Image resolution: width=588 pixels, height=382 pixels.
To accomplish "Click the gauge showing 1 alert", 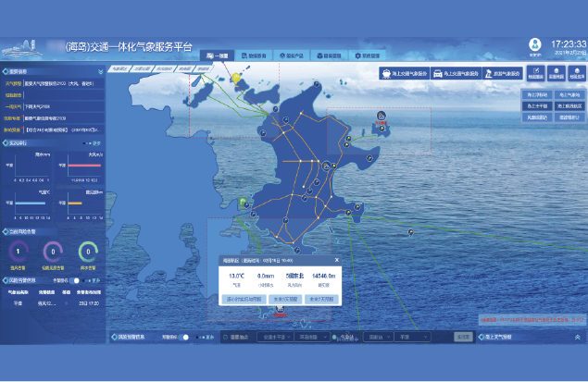I will coord(18,252).
